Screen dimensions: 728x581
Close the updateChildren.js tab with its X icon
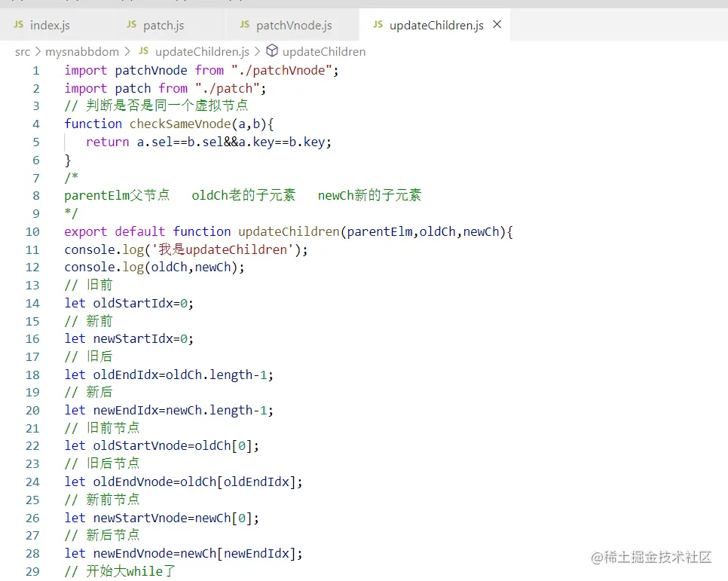coord(497,25)
